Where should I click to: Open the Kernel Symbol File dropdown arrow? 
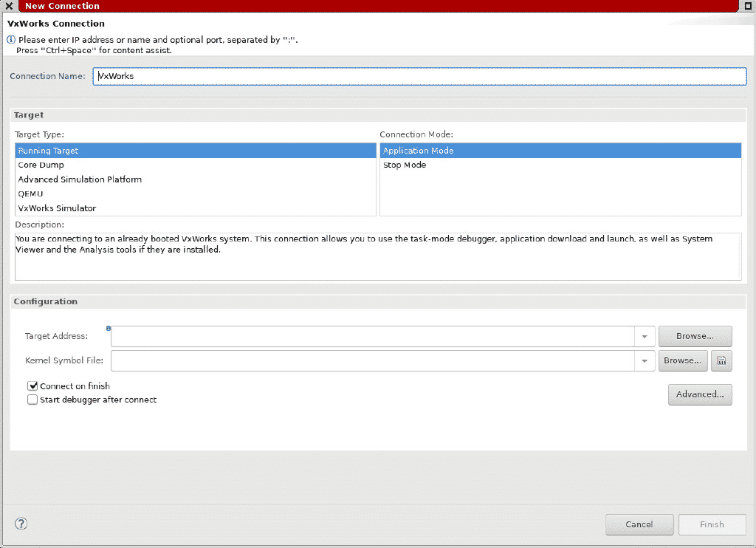(643, 360)
